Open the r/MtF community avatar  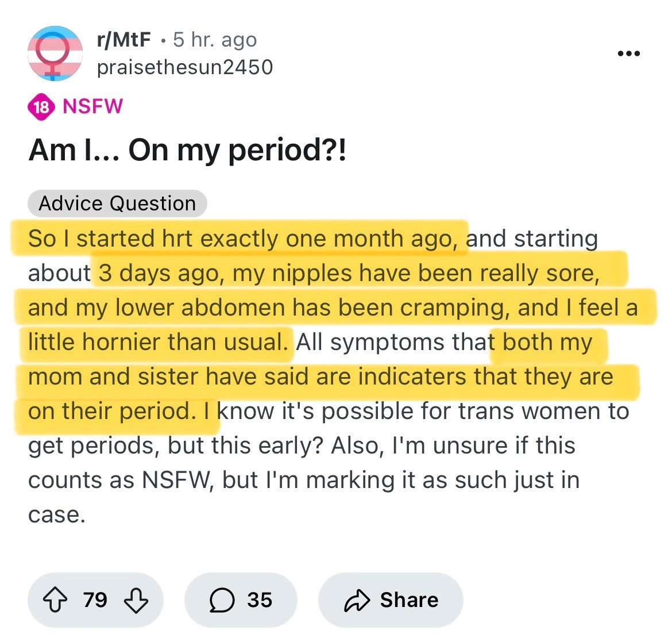point(55,53)
